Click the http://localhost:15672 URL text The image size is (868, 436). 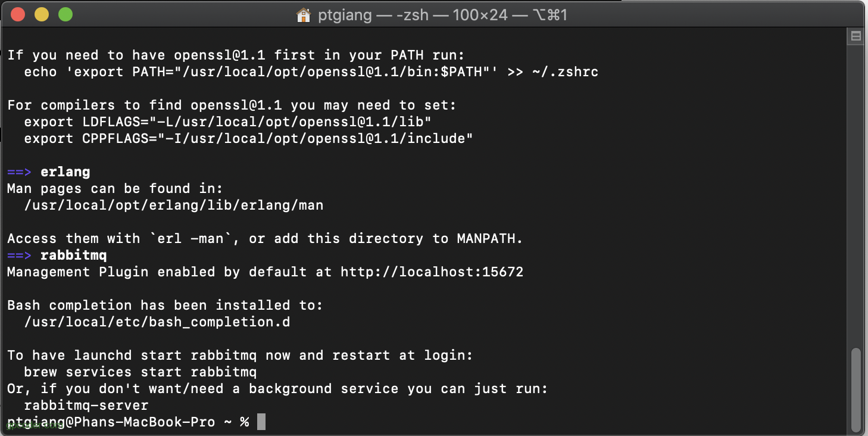pyautogui.click(x=432, y=272)
